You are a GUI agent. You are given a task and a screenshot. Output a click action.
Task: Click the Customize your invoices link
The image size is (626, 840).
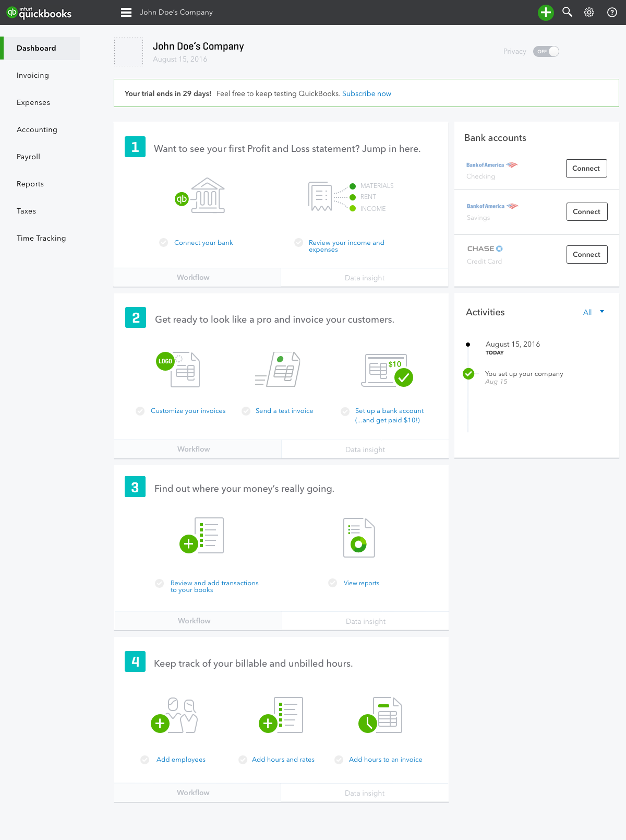[x=188, y=411]
